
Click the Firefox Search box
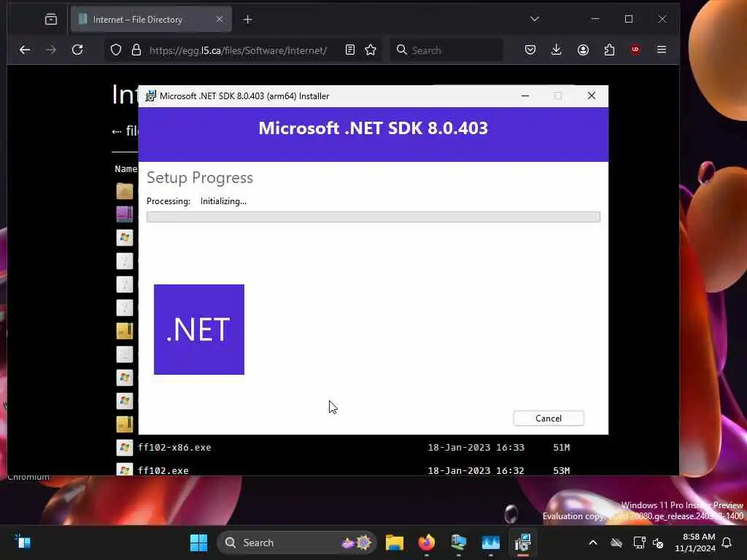point(446,50)
